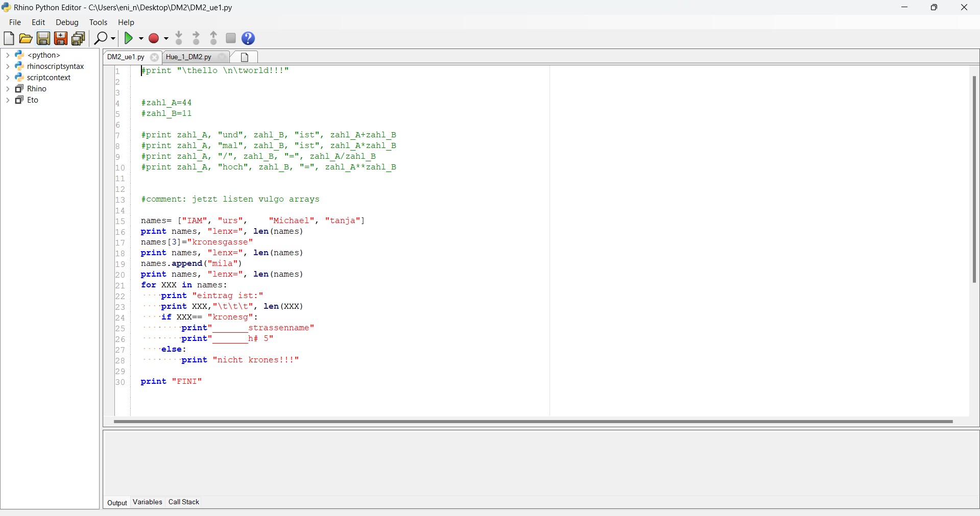Switch to the Hue_1_DM2.py tab
980x516 pixels.
[189, 57]
